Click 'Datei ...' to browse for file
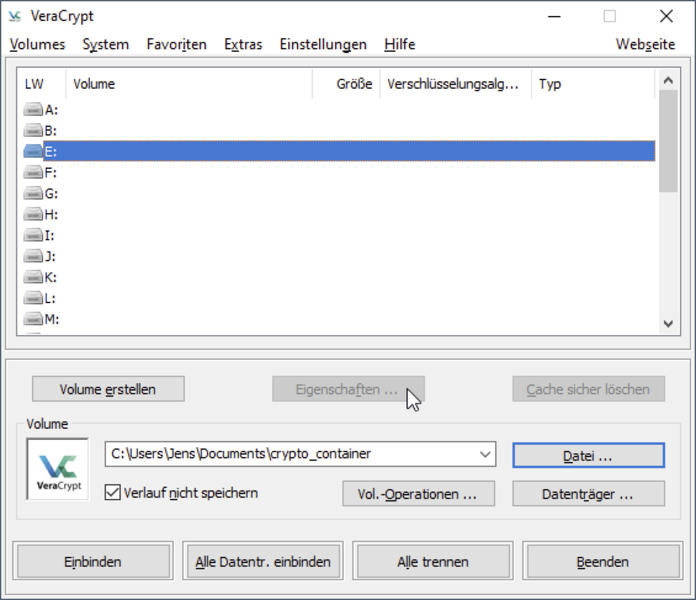Viewport: 696px width, 600px height. [588, 455]
